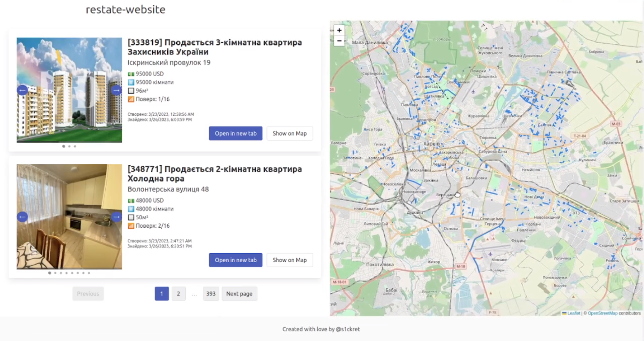This screenshot has height=341, width=644.
Task: Show previous photo of first apartment listing
Action: [x=22, y=90]
